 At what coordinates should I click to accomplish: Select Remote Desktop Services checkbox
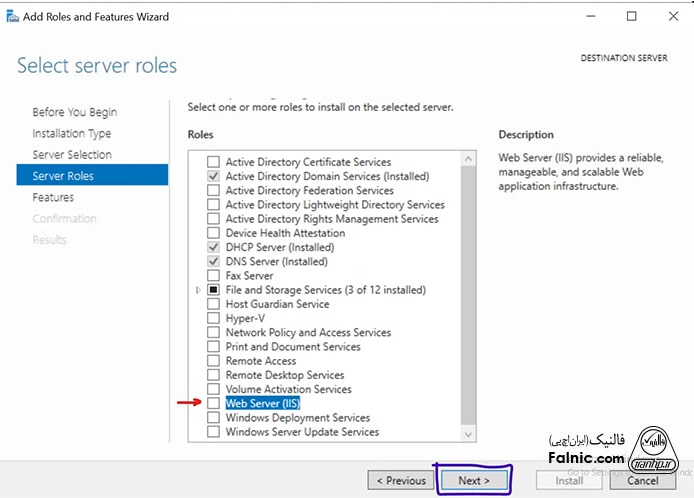[x=212, y=375]
